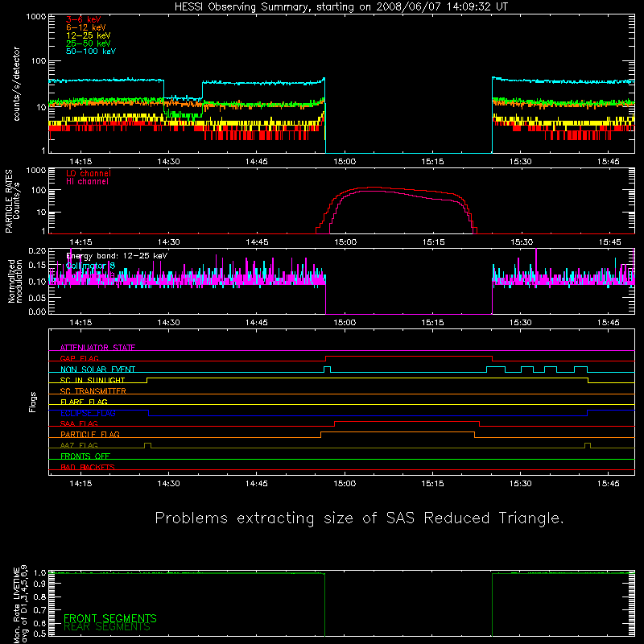Click the 'FLARE FLAG' label
Screen dimensions: 644x644
[84, 402]
